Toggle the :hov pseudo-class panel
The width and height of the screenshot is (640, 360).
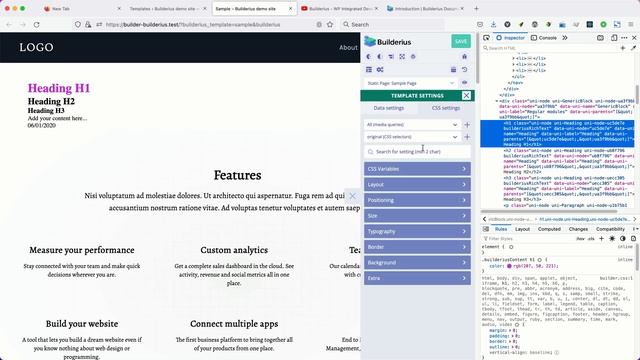coord(580,239)
